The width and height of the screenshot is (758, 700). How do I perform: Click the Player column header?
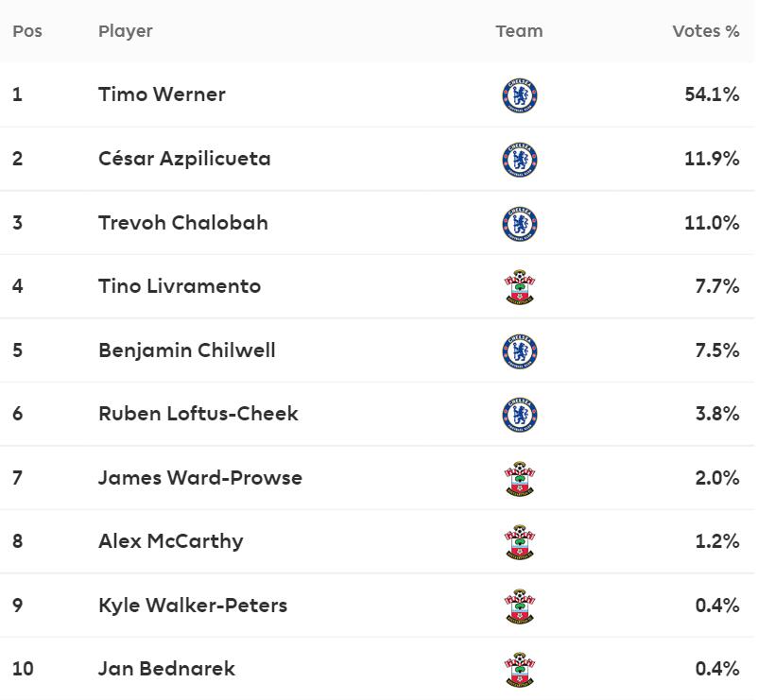click(x=125, y=31)
